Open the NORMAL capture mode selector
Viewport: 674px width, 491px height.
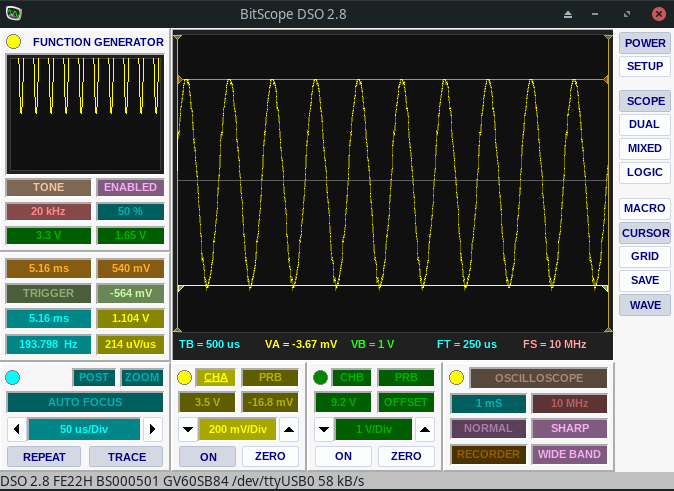point(489,429)
